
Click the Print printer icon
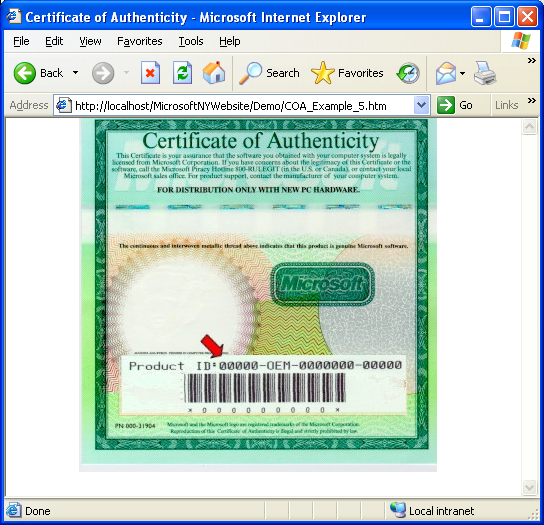click(485, 73)
